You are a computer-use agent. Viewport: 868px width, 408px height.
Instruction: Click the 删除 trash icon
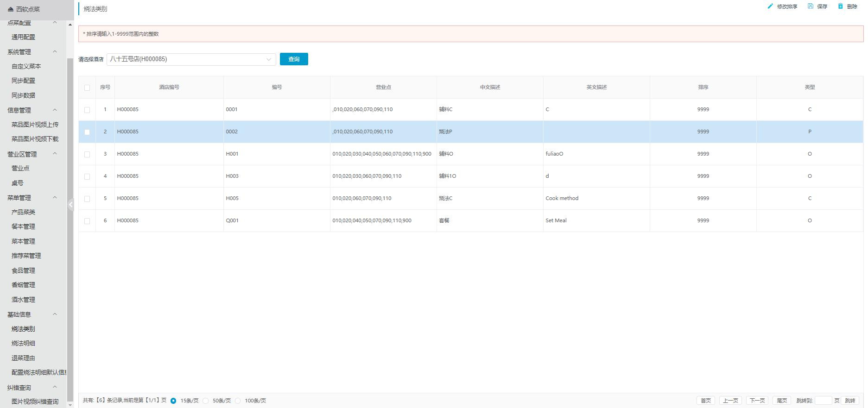tap(840, 6)
